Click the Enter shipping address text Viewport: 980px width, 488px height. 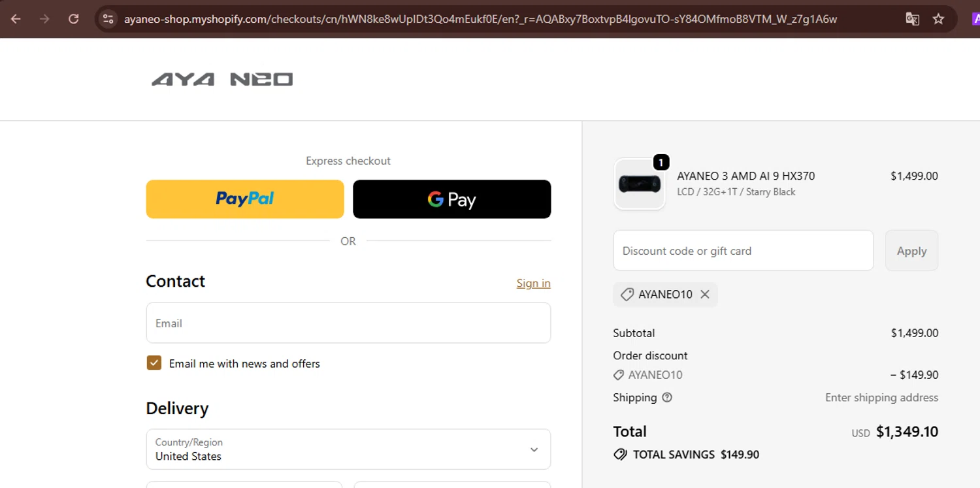(881, 397)
